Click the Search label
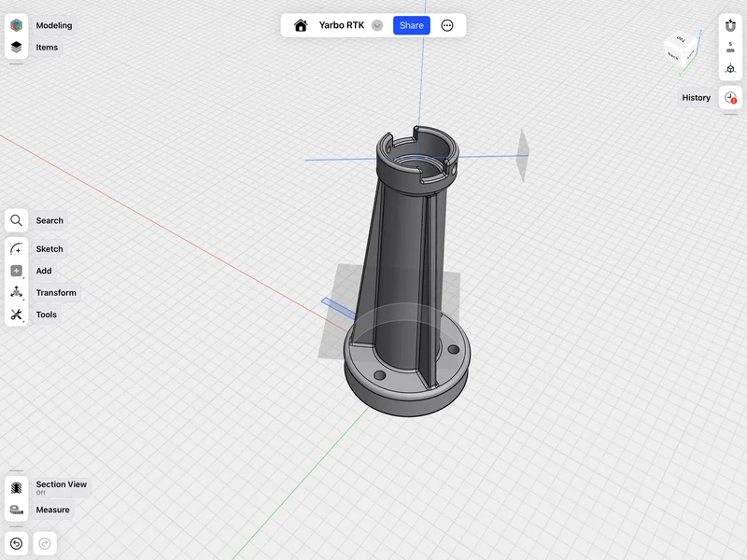The height and width of the screenshot is (560, 747). click(x=49, y=220)
